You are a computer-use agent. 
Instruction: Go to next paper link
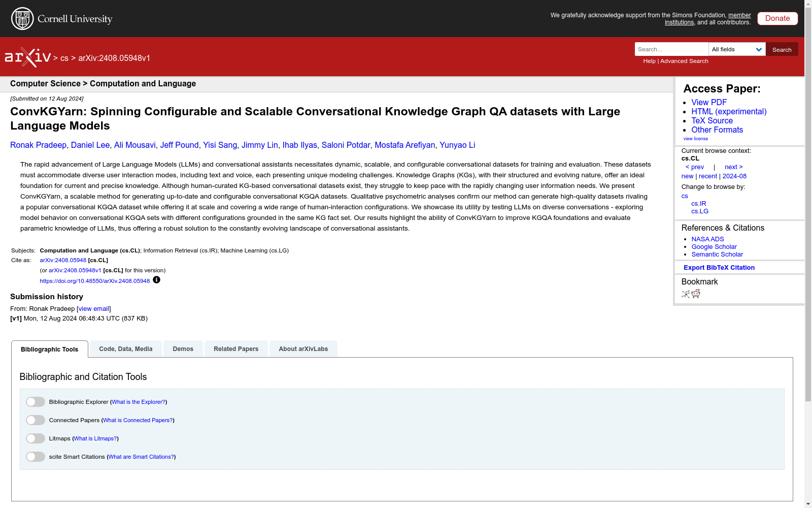(x=734, y=167)
